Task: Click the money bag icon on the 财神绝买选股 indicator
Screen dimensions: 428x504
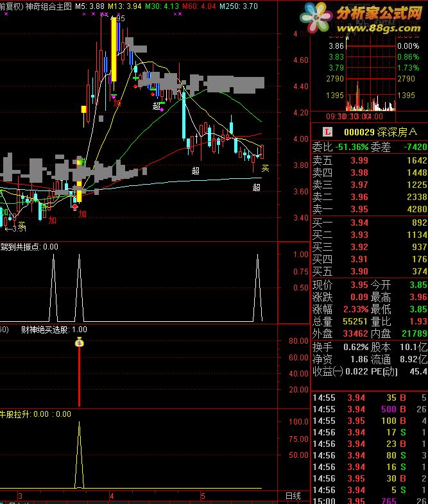Action: click(79, 342)
